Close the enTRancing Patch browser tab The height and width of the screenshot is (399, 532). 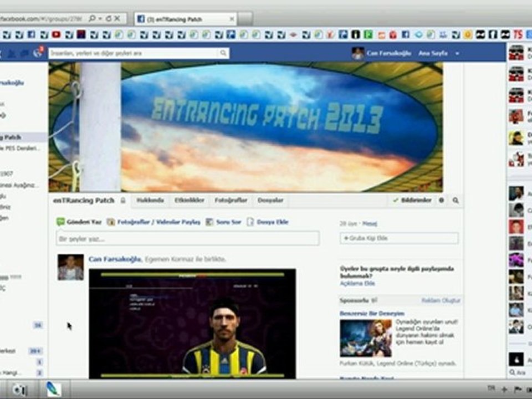[x=232, y=19]
